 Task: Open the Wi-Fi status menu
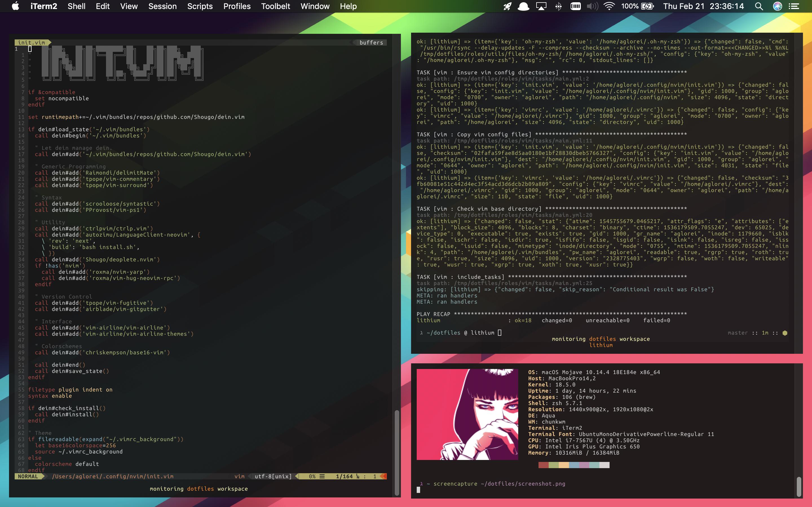[x=609, y=6]
